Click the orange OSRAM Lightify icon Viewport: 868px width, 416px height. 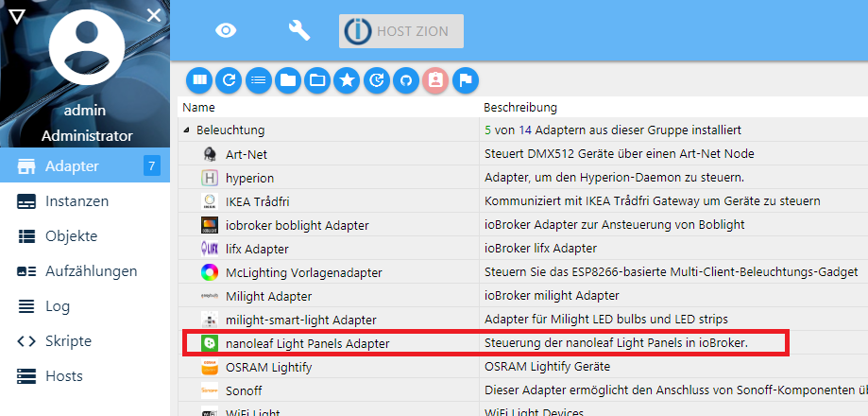210,367
